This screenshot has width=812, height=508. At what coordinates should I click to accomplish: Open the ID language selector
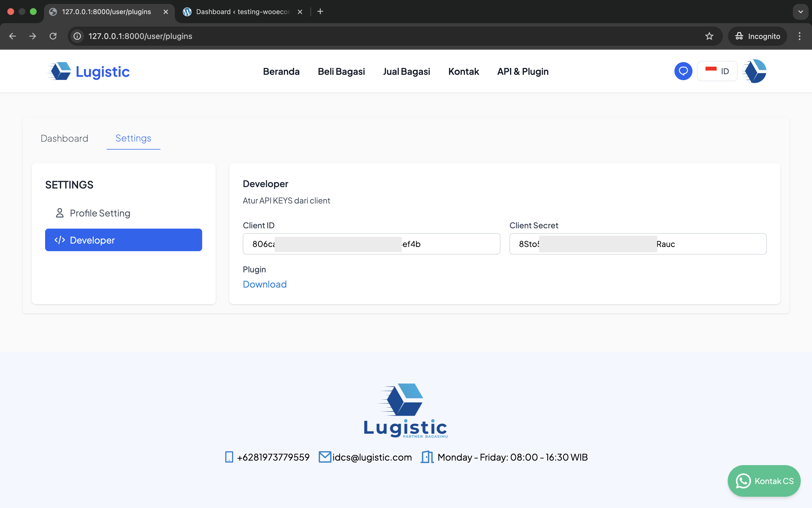tap(717, 71)
